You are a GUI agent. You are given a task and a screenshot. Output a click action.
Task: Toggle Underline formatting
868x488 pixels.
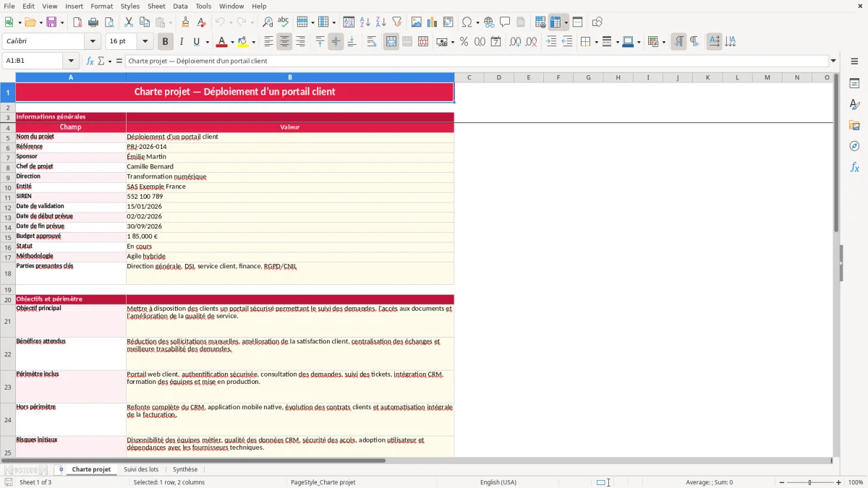coord(196,42)
